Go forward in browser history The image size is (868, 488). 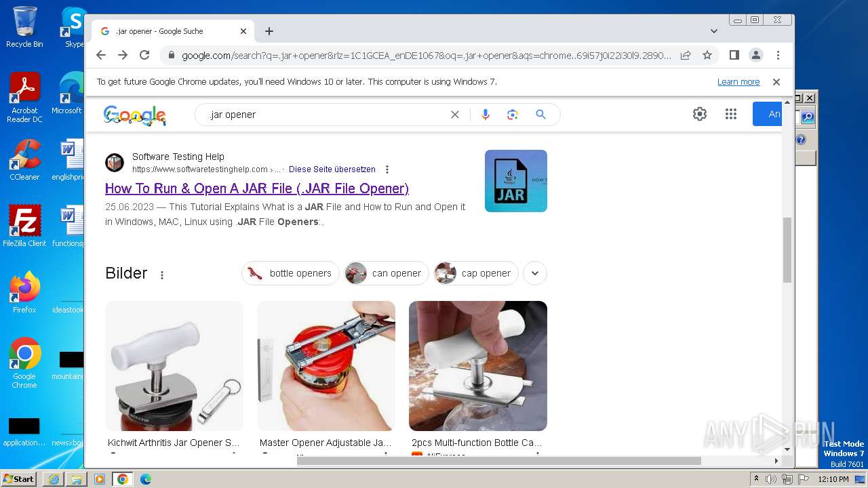pyautogui.click(x=123, y=55)
